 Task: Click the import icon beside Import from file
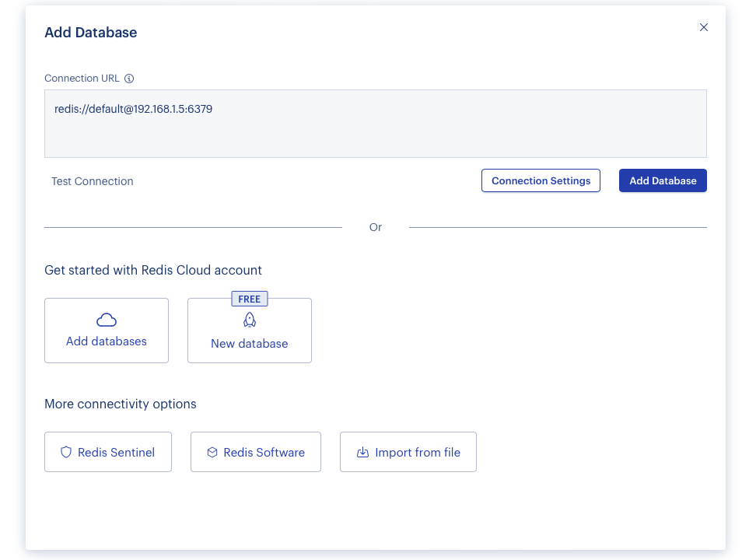pyautogui.click(x=362, y=452)
